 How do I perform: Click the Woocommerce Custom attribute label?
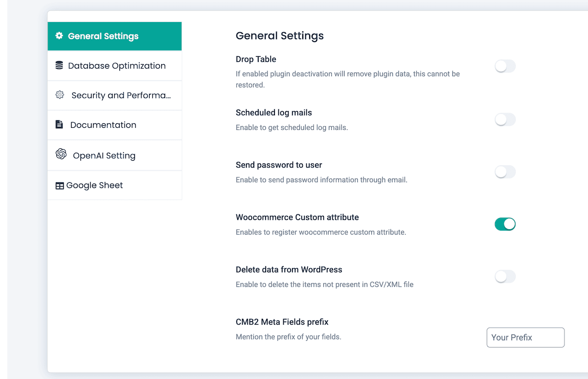point(297,217)
